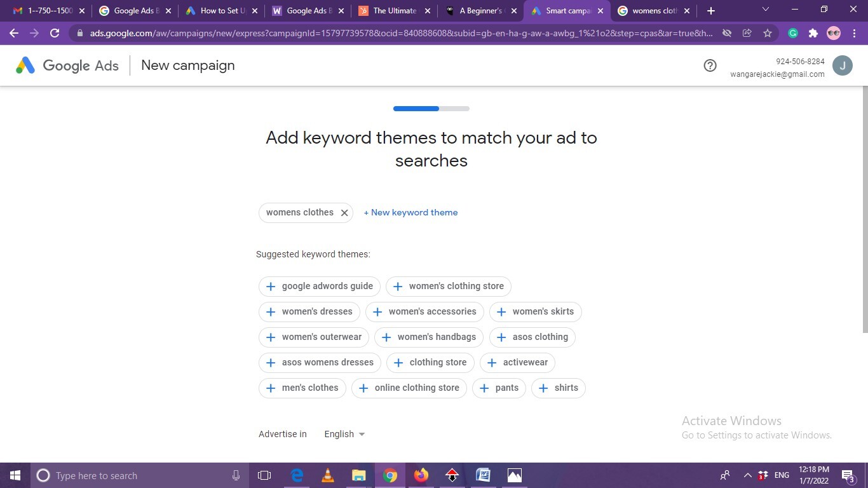Open the browser Extensions puzzle icon

813,33
